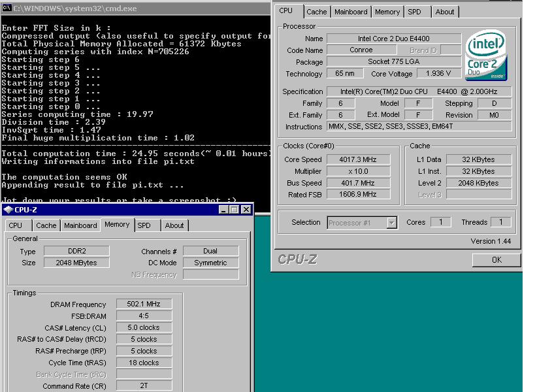This screenshot has width=552, height=392.
Task: Click the Stepping value 'D'
Action: point(495,103)
